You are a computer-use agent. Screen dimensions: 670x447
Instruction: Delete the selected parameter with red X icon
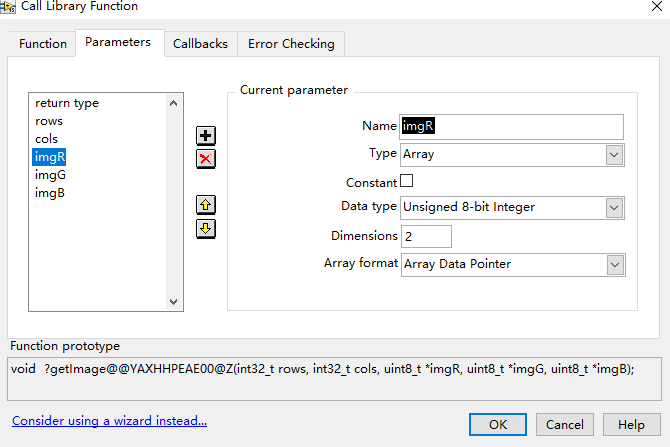(206, 159)
